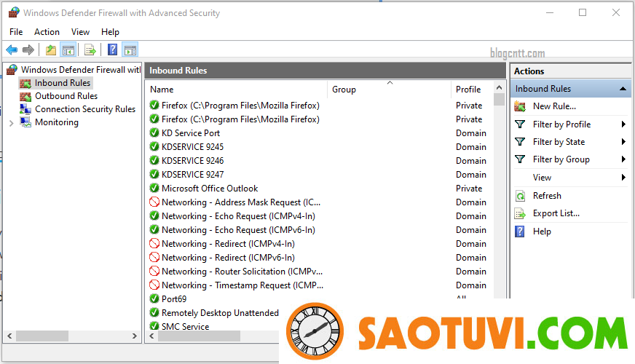Click New Rule... action link
This screenshot has width=635, height=364.
coord(554,106)
